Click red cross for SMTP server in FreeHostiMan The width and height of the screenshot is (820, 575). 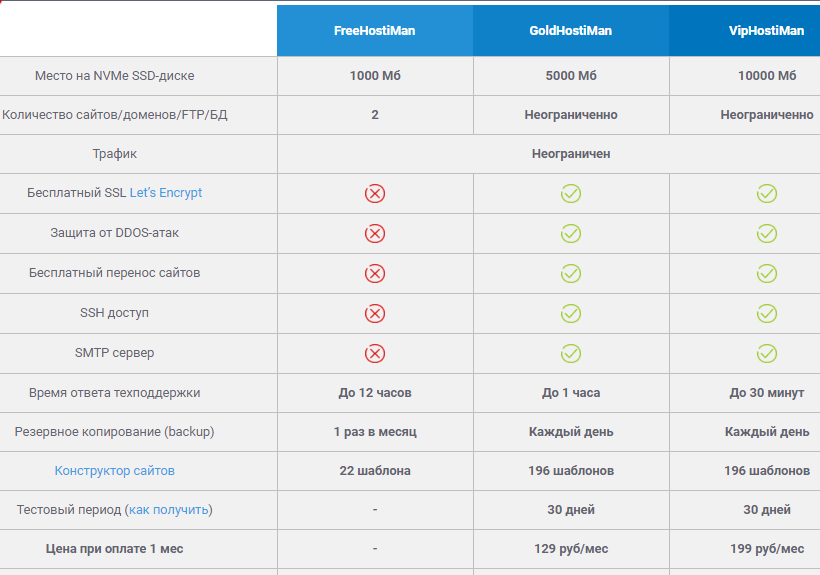(375, 353)
